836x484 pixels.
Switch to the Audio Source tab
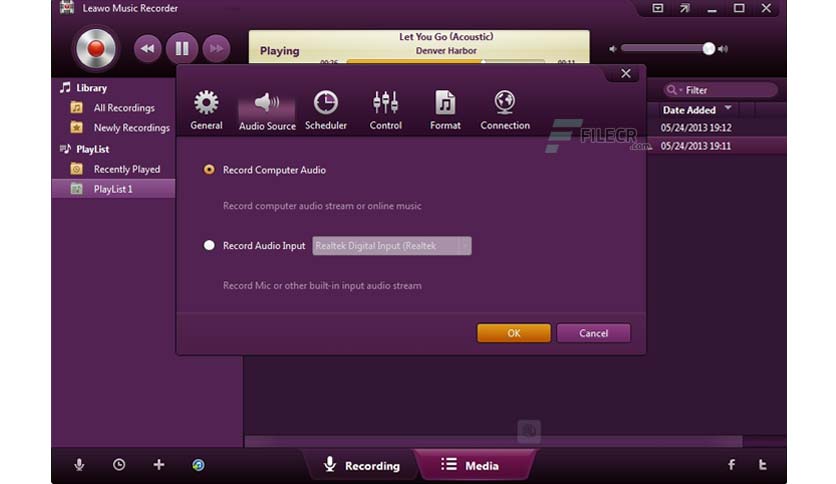(267, 110)
